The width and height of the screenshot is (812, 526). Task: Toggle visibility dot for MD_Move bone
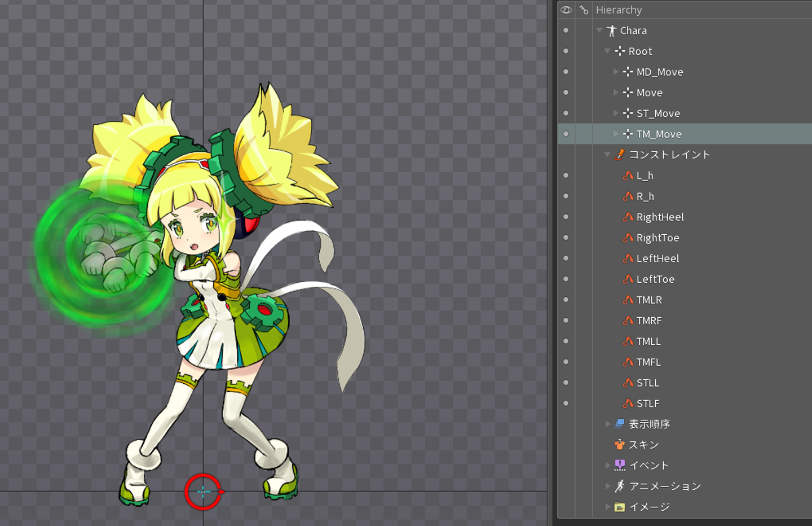(x=566, y=72)
